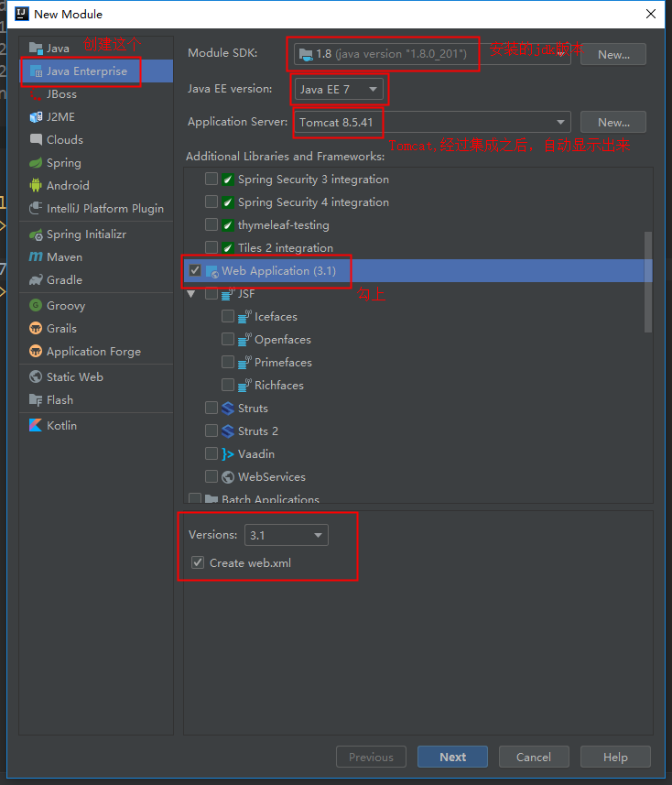
Task: Check the Struts checkbox
Action: pyautogui.click(x=211, y=408)
